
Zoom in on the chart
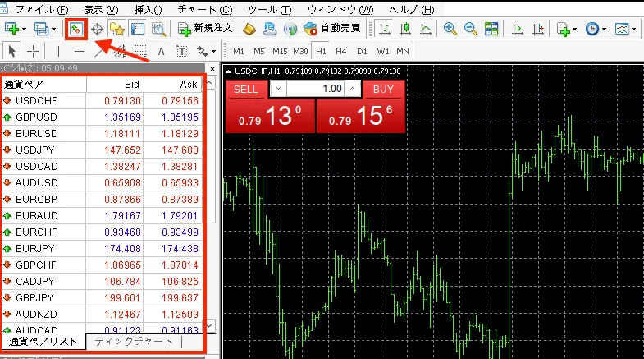click(450, 29)
